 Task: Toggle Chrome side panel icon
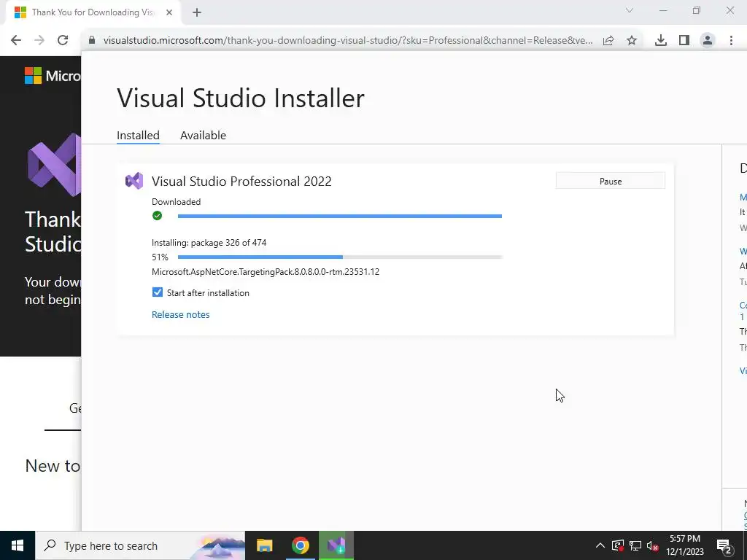pyautogui.click(x=684, y=41)
